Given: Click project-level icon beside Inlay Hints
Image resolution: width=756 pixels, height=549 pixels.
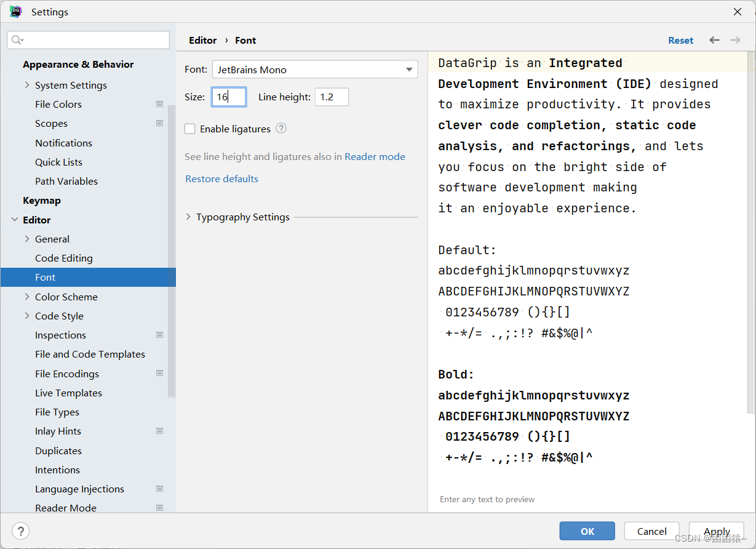Looking at the screenshot, I should (x=160, y=431).
